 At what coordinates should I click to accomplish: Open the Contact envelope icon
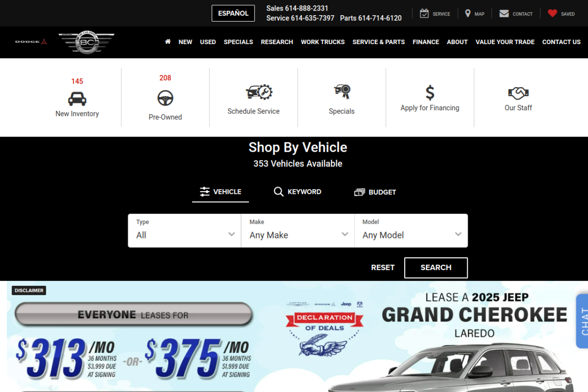504,13
